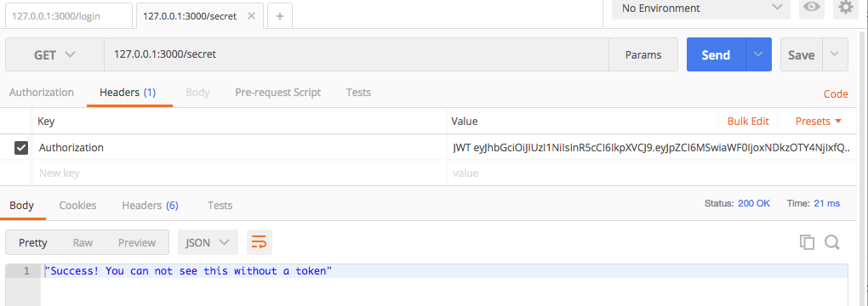
Task: Open the response Headers (6) tab
Action: point(150,206)
